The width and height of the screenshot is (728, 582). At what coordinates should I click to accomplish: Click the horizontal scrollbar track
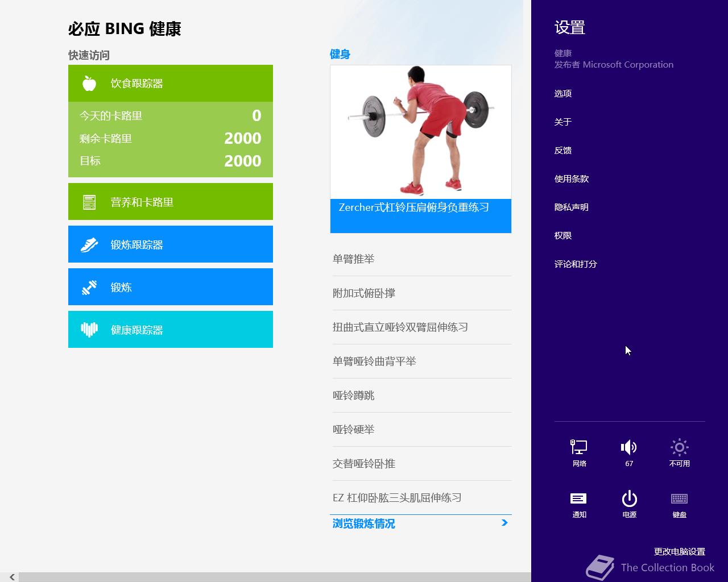(275, 577)
